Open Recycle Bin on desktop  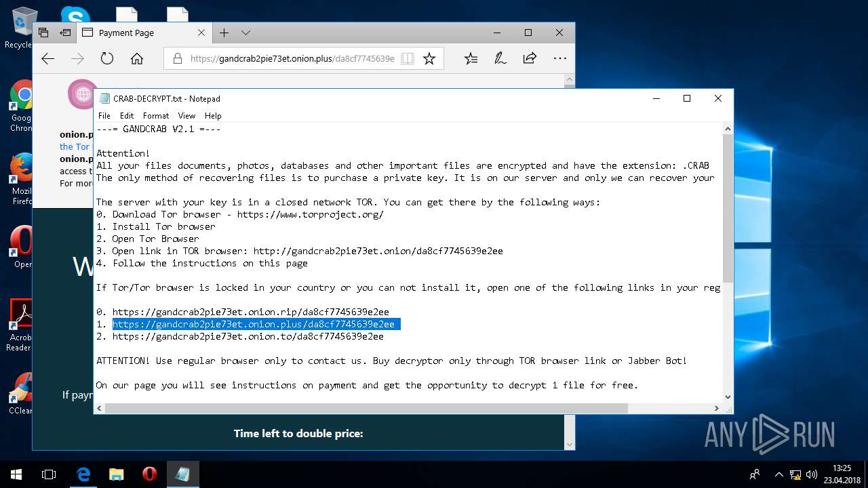[x=20, y=27]
